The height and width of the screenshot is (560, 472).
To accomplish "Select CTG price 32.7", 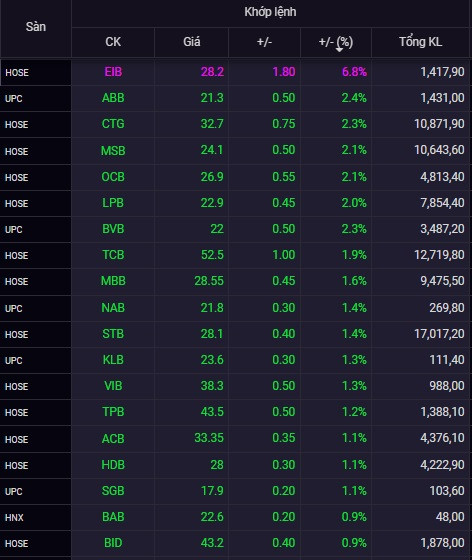I will pos(212,124).
